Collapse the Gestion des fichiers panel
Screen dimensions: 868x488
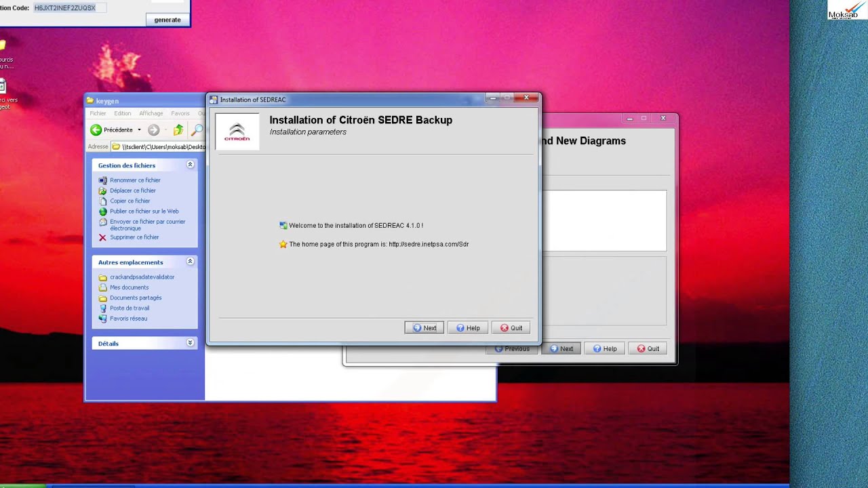190,165
